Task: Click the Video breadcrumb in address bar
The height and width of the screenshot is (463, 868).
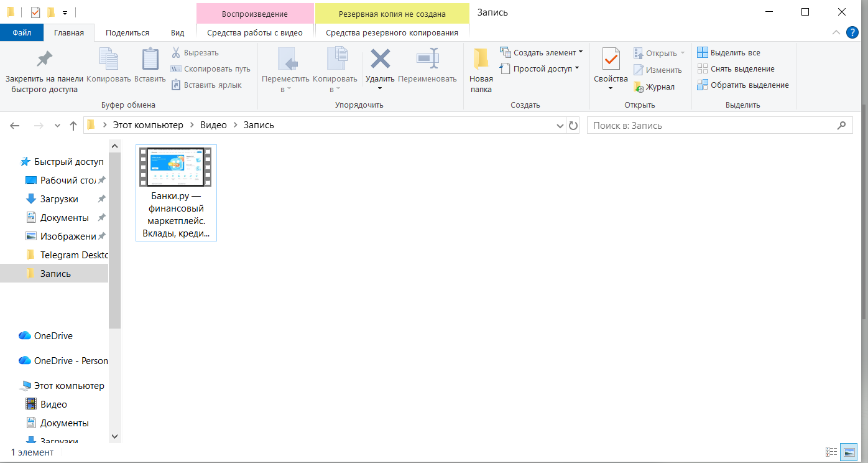Action: pyautogui.click(x=213, y=125)
